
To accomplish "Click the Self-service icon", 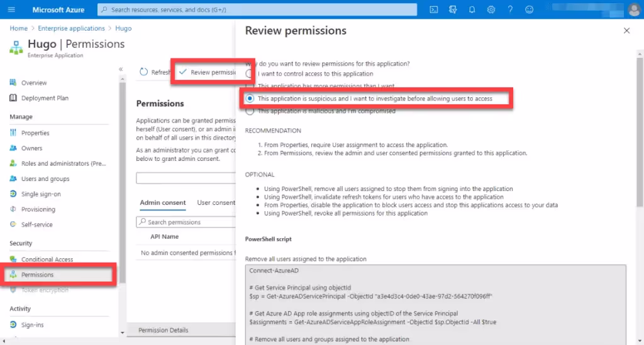I will click(13, 224).
